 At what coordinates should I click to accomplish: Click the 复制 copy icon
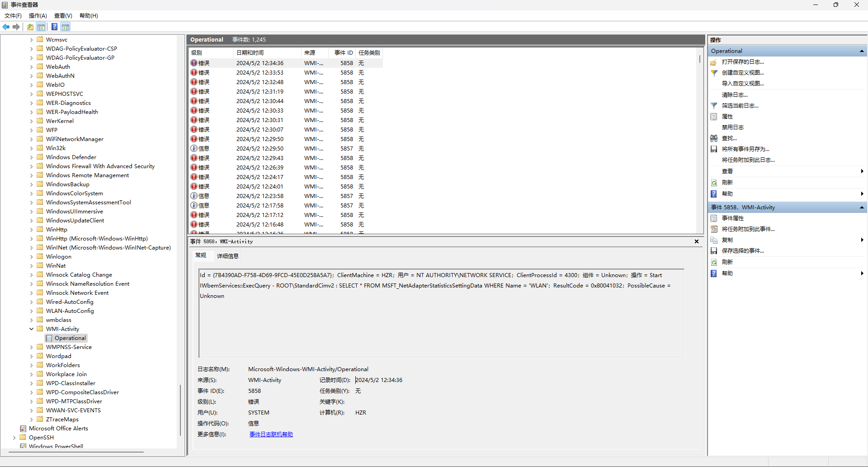pyautogui.click(x=714, y=240)
